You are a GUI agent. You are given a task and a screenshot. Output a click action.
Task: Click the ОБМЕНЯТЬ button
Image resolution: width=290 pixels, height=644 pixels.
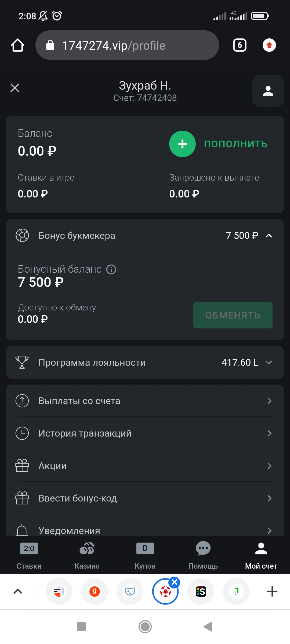pos(233,315)
